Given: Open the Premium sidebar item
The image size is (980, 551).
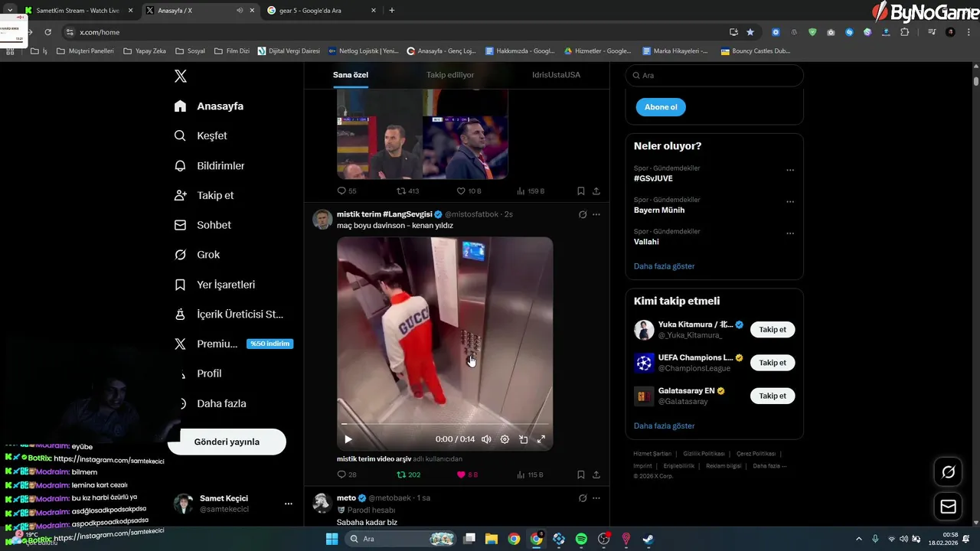Looking at the screenshot, I should (205, 344).
